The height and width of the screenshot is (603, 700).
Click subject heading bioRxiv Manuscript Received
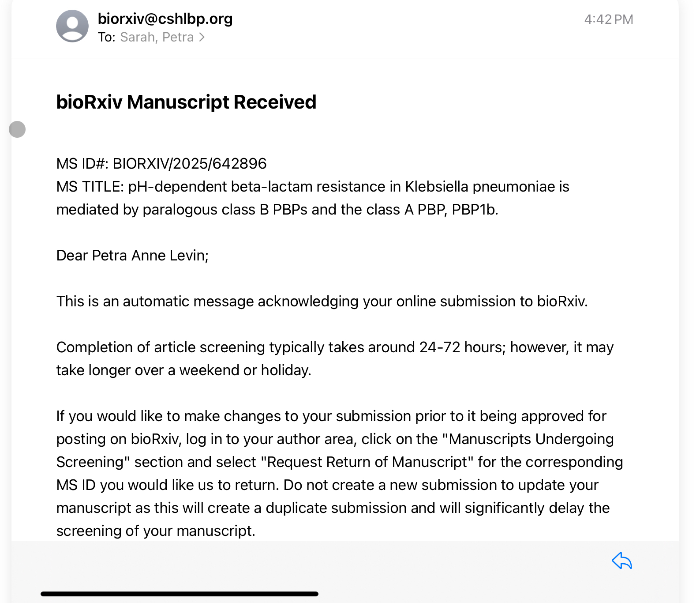(186, 102)
